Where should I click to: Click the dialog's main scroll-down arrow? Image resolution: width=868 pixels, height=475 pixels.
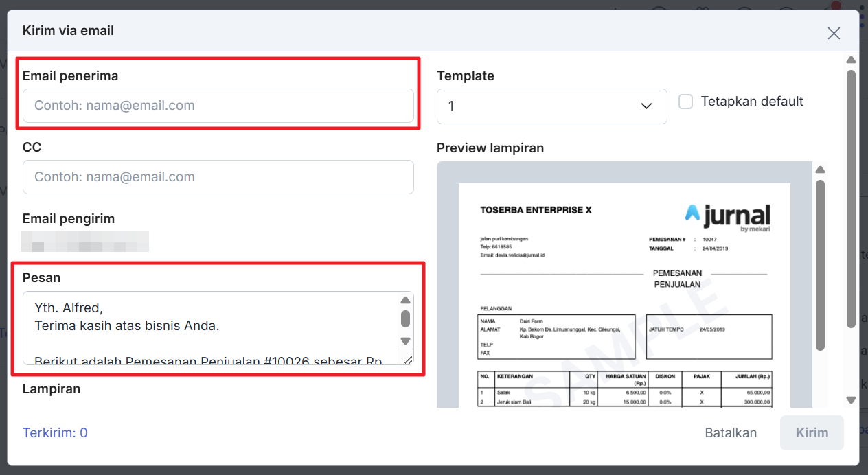[851, 399]
